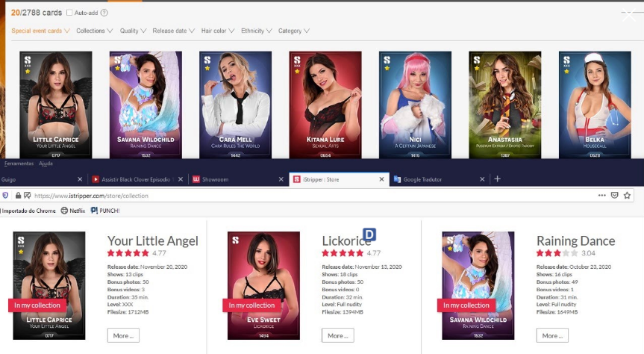Pick the Nici card thumbnail

[x=415, y=105]
